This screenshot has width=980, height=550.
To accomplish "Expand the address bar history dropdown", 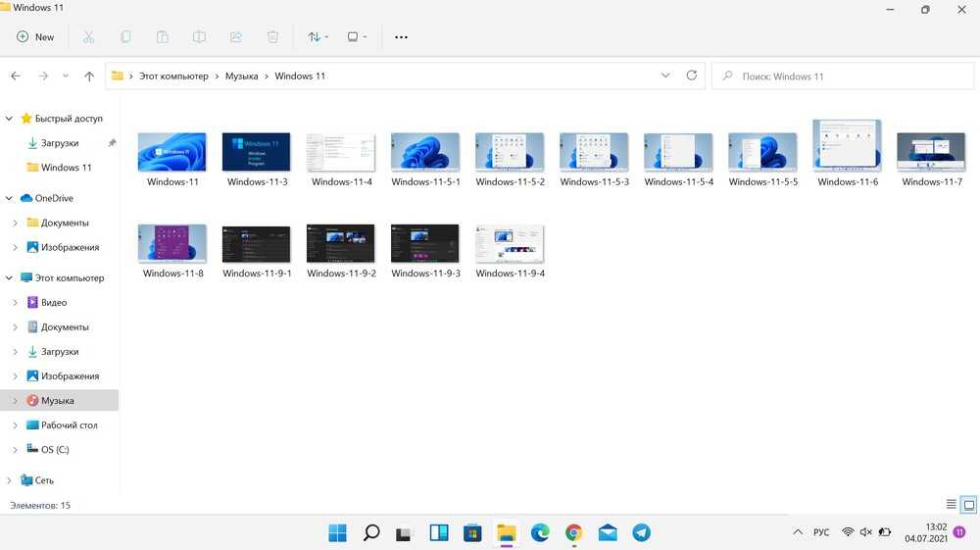I will (666, 75).
